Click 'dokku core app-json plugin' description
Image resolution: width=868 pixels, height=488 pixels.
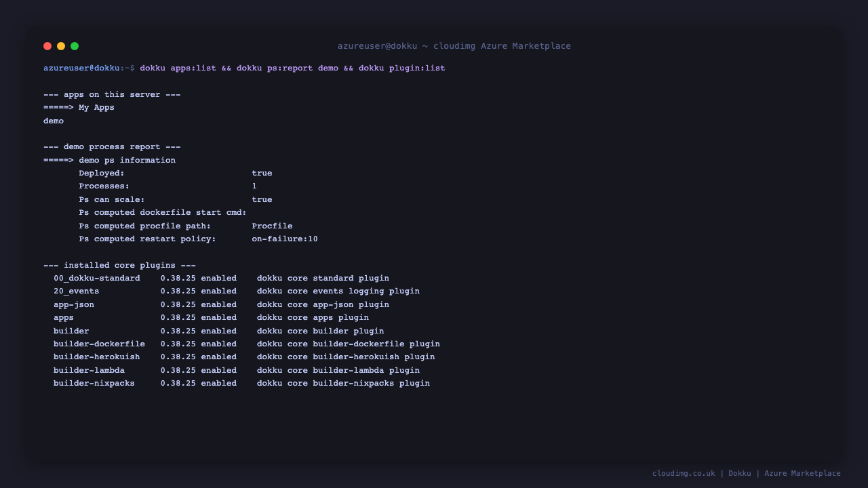click(x=323, y=305)
